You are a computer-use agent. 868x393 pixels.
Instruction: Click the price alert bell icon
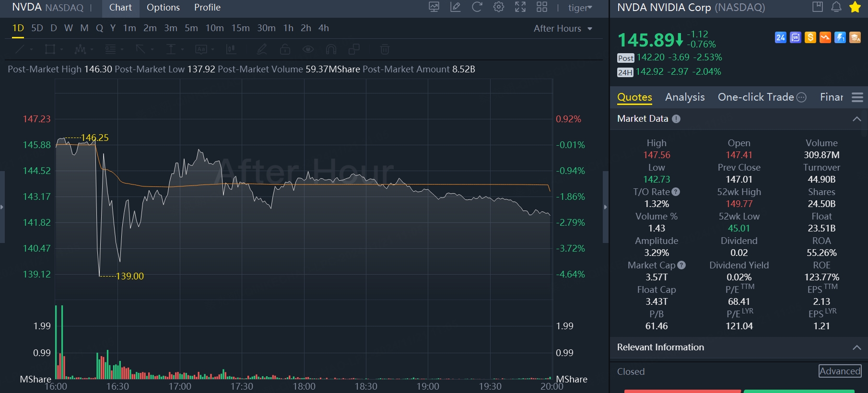point(836,7)
